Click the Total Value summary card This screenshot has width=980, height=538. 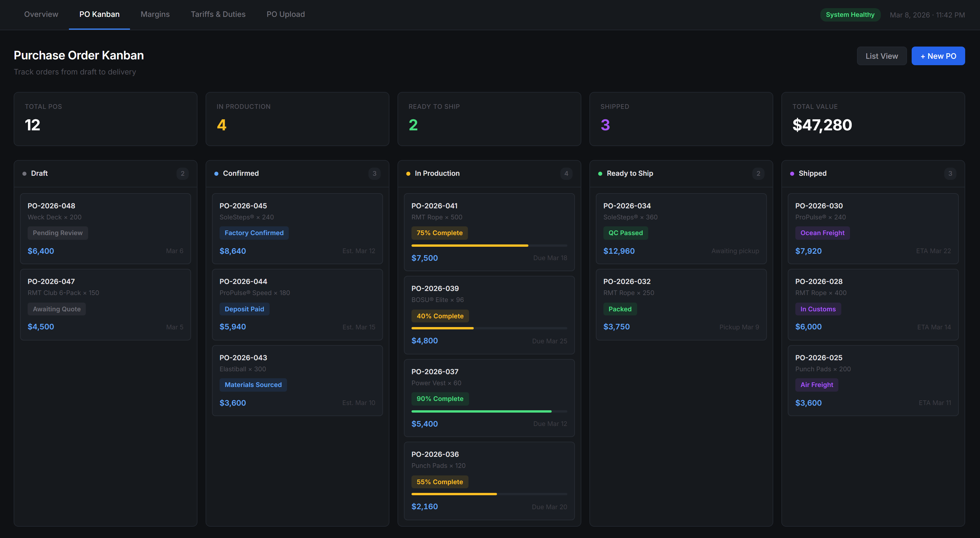(x=873, y=119)
